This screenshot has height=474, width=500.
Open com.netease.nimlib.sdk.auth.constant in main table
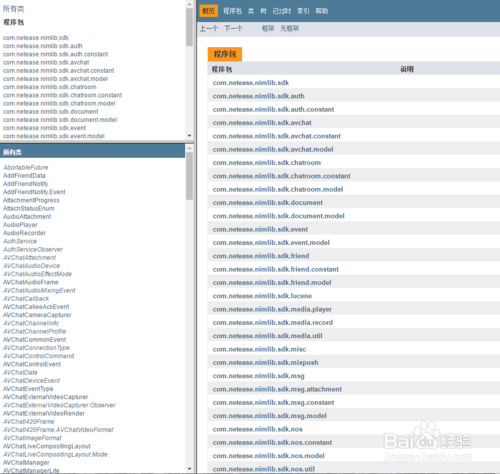point(273,109)
